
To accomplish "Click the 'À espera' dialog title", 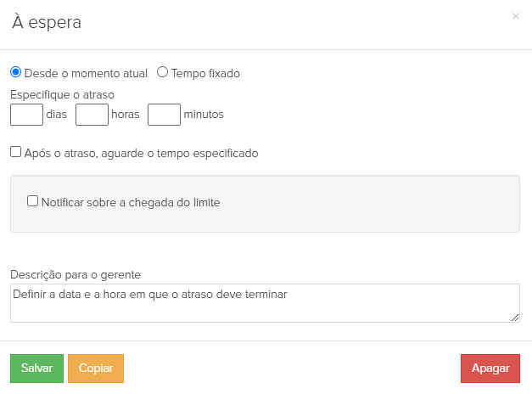I will click(47, 23).
